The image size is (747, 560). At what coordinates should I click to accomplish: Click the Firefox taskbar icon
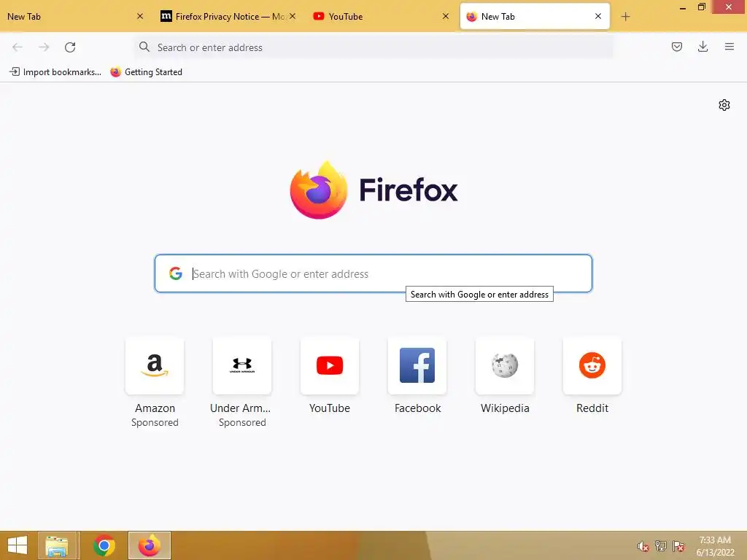149,545
